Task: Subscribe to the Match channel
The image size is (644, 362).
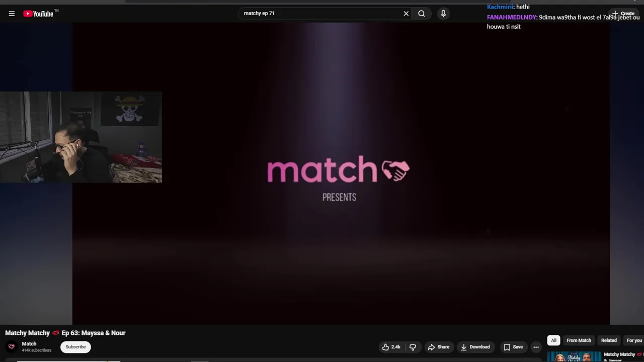Action: click(x=75, y=347)
